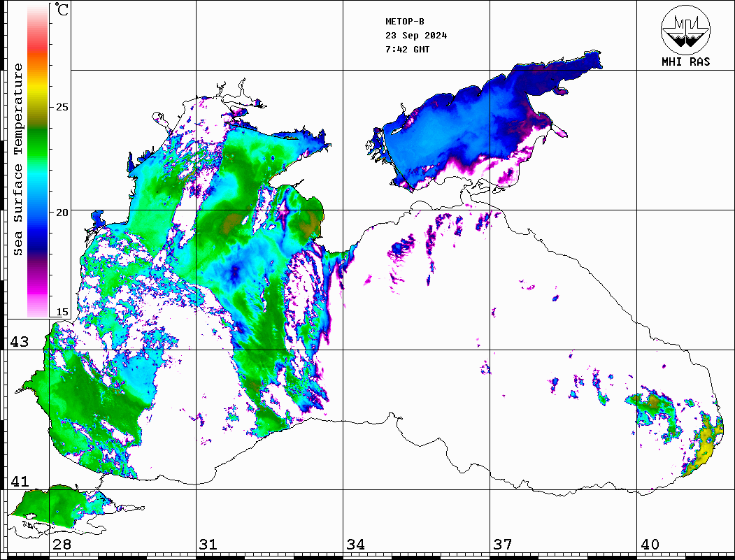Click the 'Sea Surface Temperature' axis title
The image size is (735, 560).
(x=17, y=159)
